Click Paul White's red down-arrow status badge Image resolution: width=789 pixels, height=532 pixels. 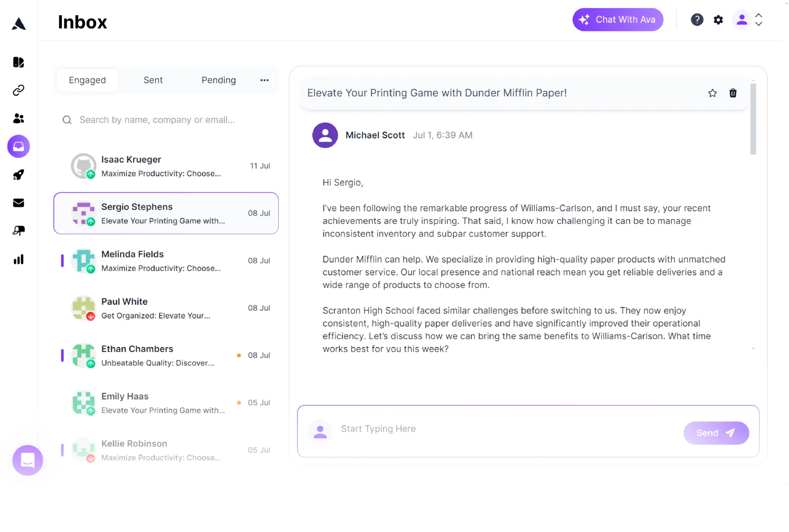91,317
